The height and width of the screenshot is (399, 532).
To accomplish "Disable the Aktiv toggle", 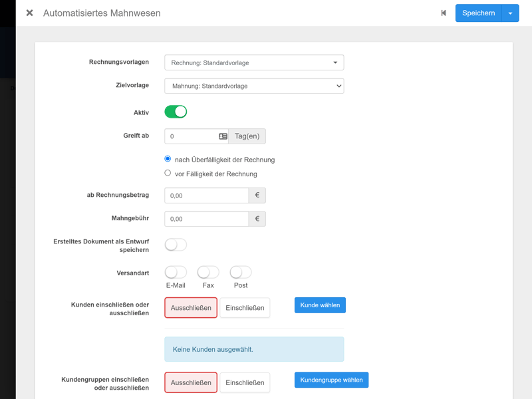I will click(176, 112).
